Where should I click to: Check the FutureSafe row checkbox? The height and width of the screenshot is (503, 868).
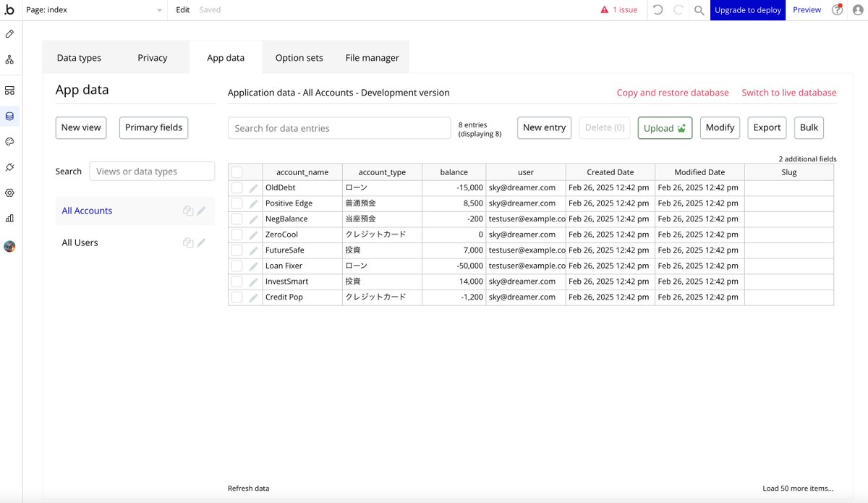coord(237,250)
